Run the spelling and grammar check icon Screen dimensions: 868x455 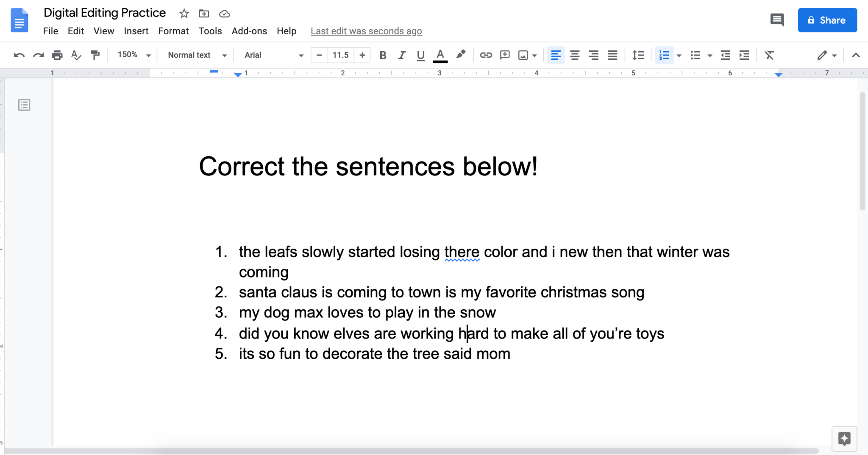(76, 55)
